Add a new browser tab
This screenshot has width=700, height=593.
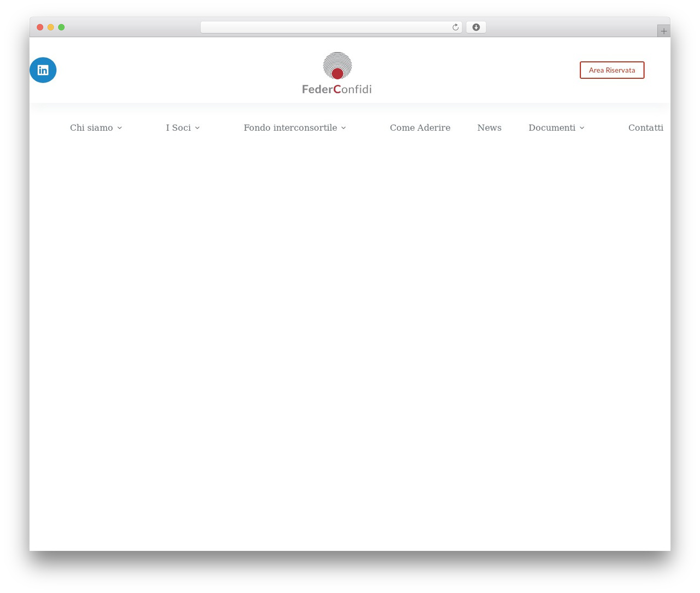[x=663, y=31]
